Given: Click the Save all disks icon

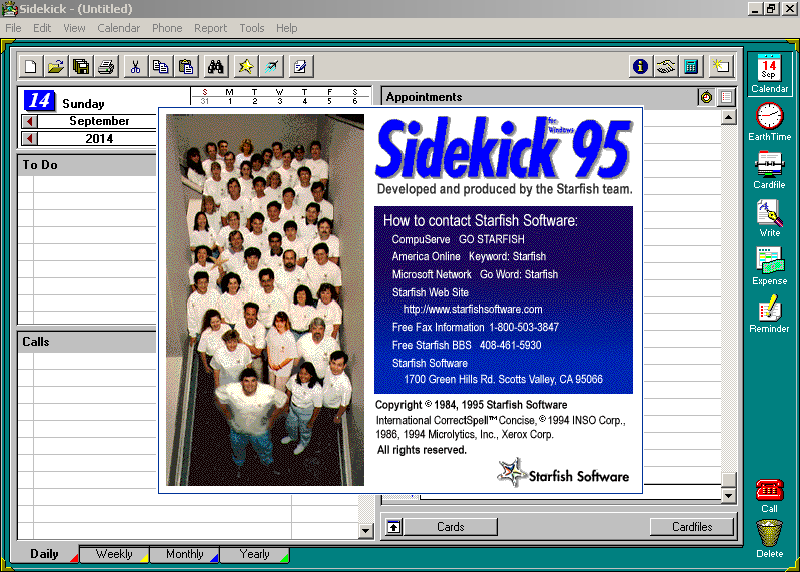Looking at the screenshot, I should pos(81,66).
